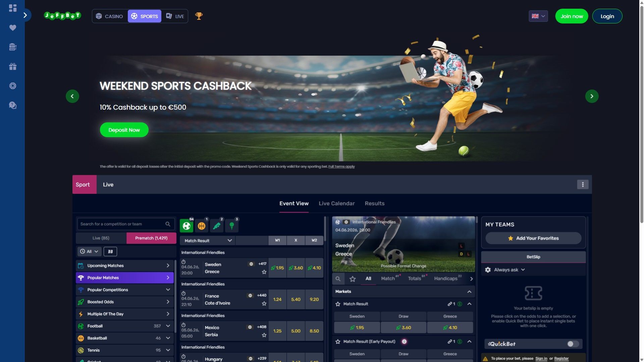Click the Join now button

[x=572, y=16]
